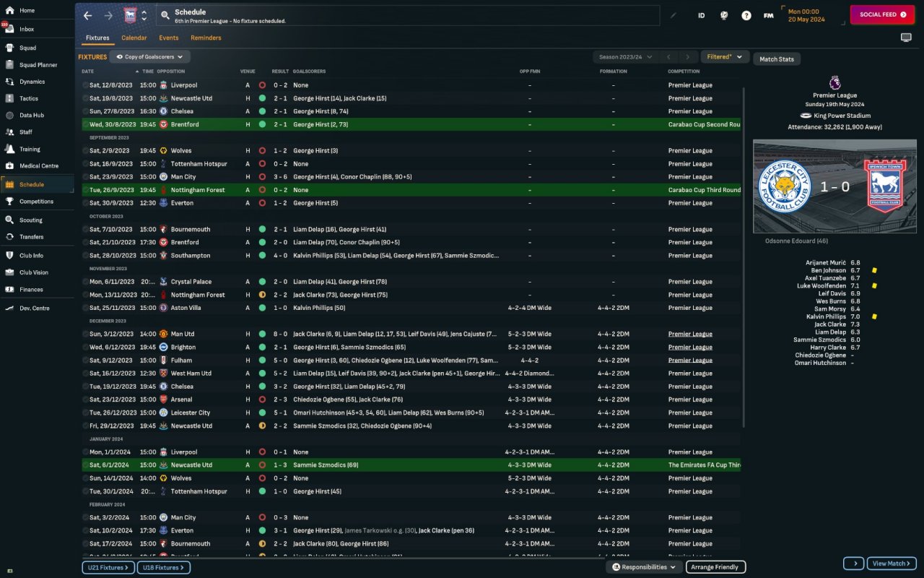Toggle the marker beside the Chelsea 27/8/2023 fixture
This screenshot has height=578, width=924.
[85, 111]
